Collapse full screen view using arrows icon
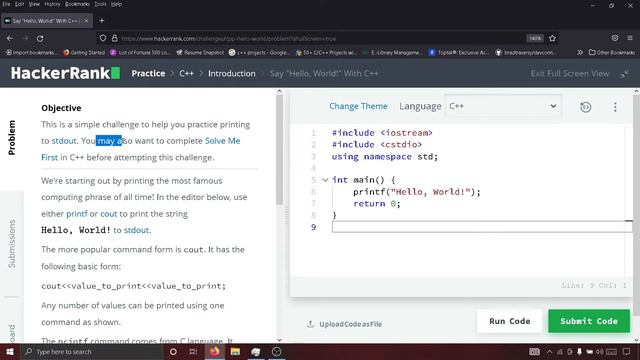 [624, 73]
